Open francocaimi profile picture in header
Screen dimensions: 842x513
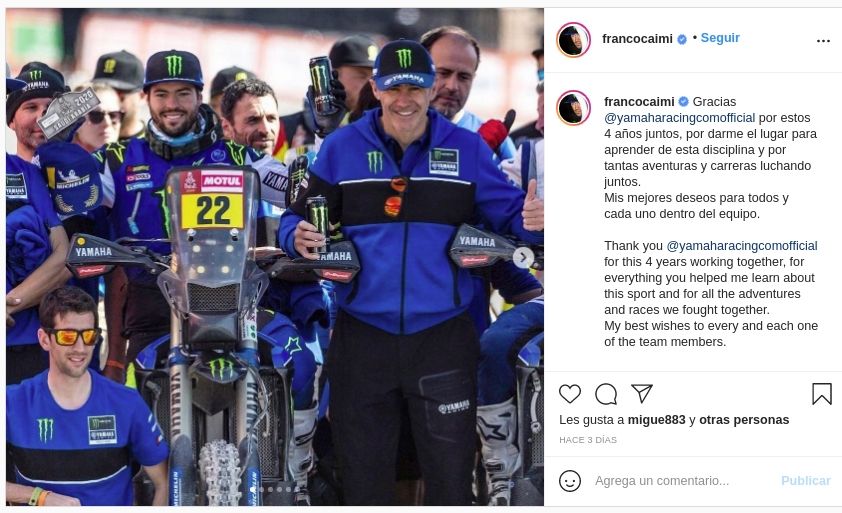point(574,40)
